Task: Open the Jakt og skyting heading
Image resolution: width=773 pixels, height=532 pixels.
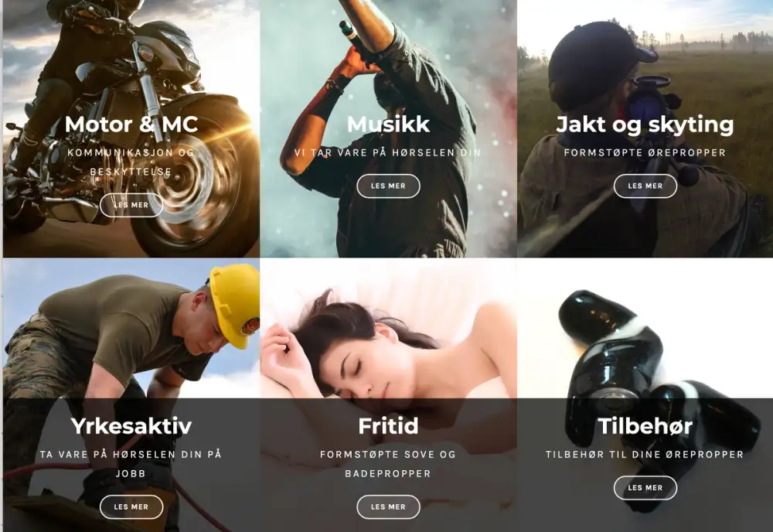Action: click(645, 124)
